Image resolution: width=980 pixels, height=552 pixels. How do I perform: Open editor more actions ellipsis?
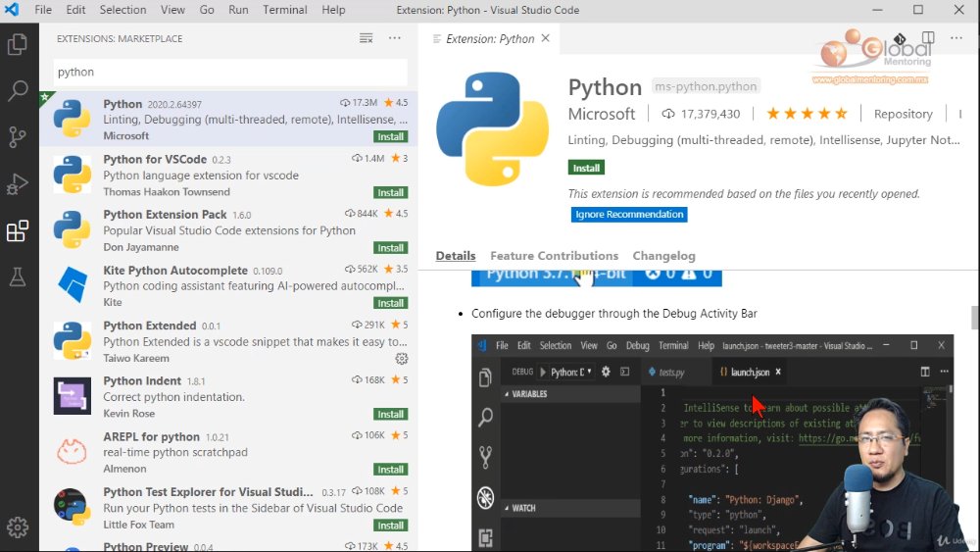tap(956, 38)
